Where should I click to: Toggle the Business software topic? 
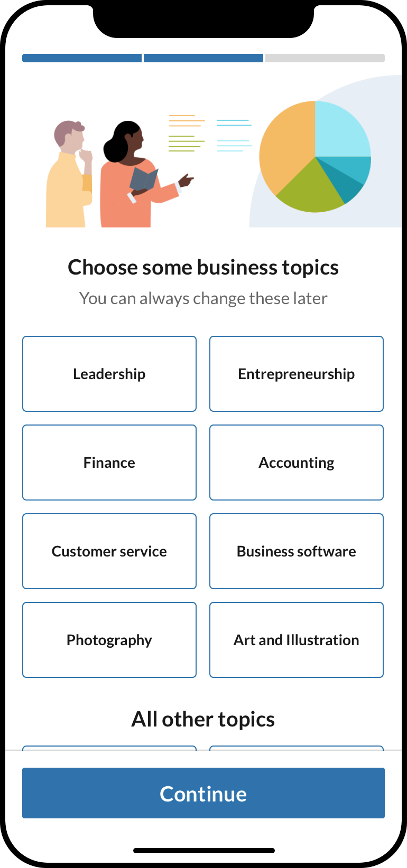[x=297, y=551]
